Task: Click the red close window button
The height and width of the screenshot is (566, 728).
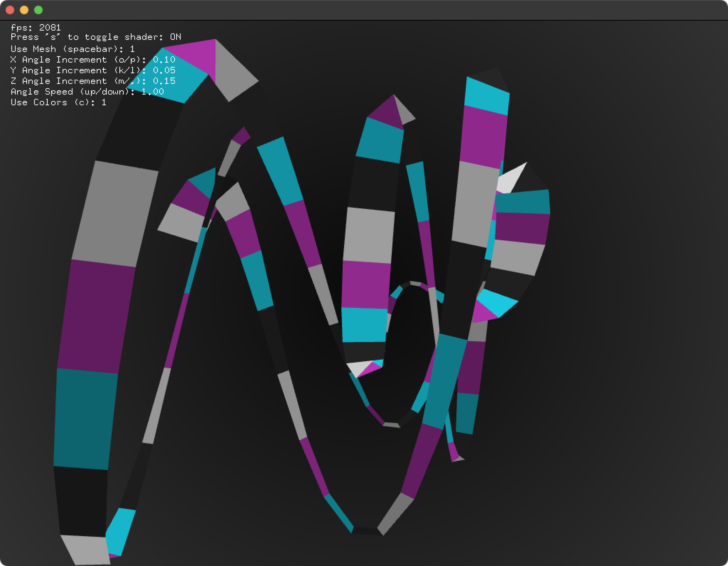Action: (10, 10)
